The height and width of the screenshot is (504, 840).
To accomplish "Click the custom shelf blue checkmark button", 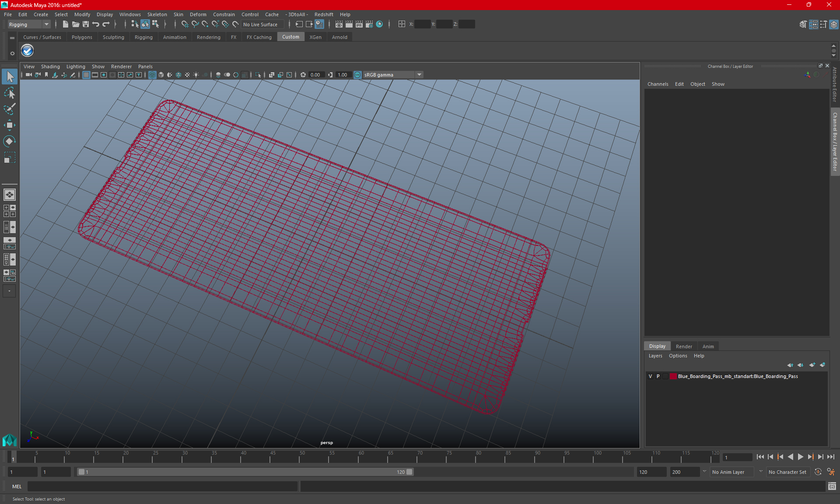I will [x=28, y=51].
